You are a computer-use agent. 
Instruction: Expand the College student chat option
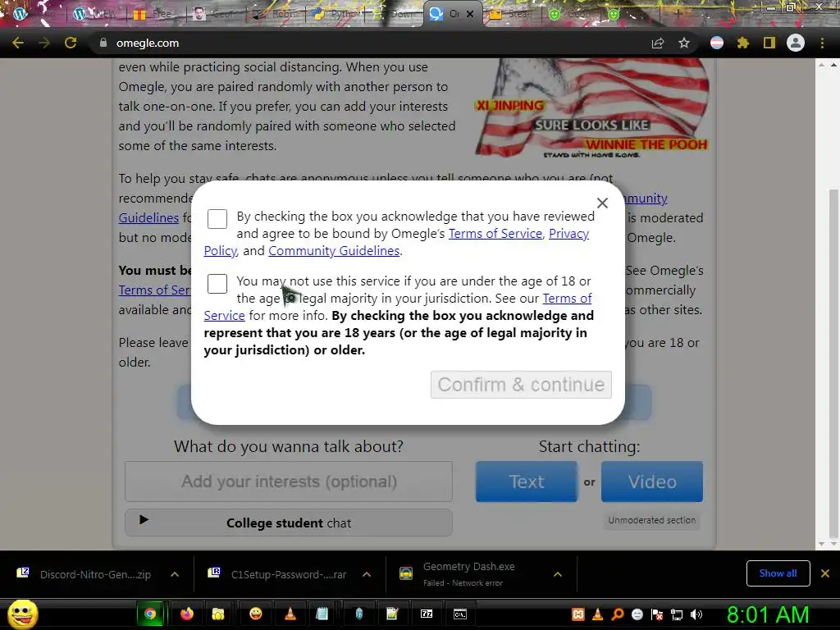tap(289, 523)
